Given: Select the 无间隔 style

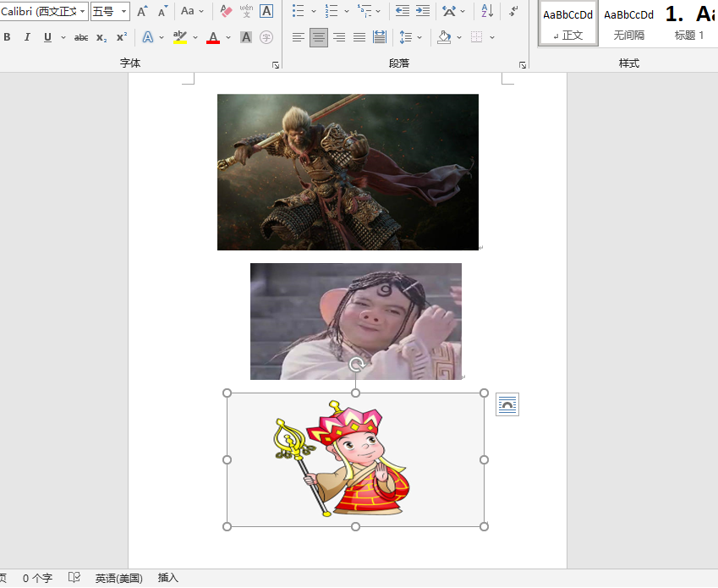Looking at the screenshot, I should click(628, 24).
